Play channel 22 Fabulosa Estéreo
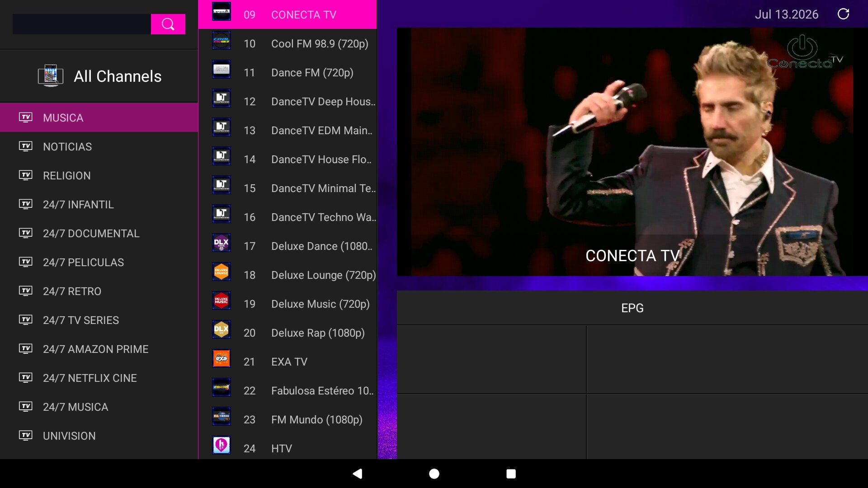 point(288,390)
